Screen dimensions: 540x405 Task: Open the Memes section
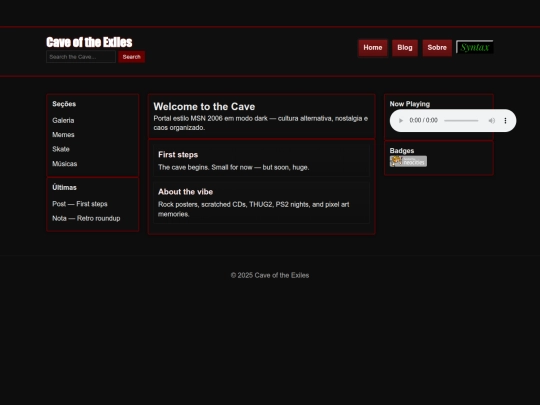63,135
